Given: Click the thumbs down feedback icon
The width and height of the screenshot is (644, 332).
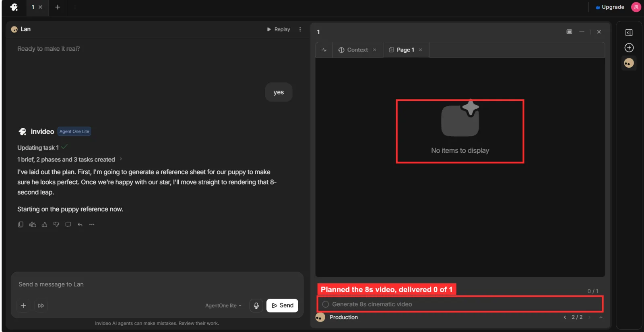Looking at the screenshot, I should pyautogui.click(x=56, y=224).
